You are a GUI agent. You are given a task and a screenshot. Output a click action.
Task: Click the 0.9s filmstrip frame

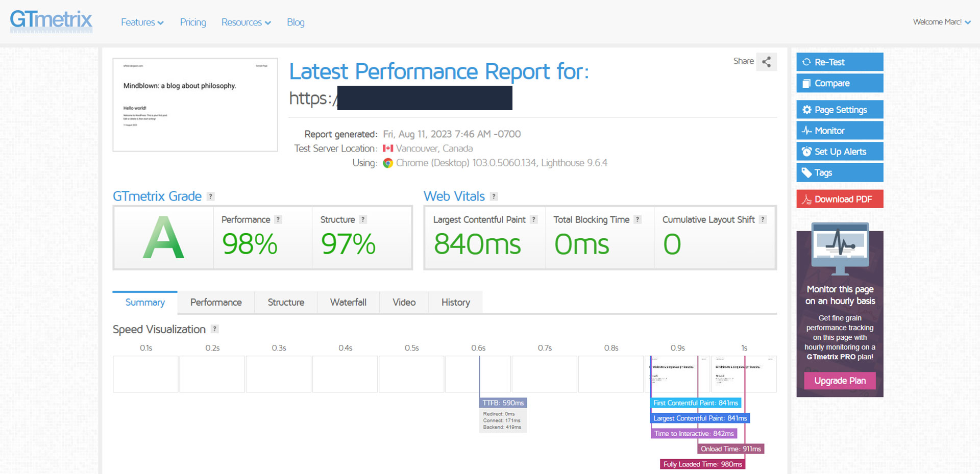coord(677,374)
